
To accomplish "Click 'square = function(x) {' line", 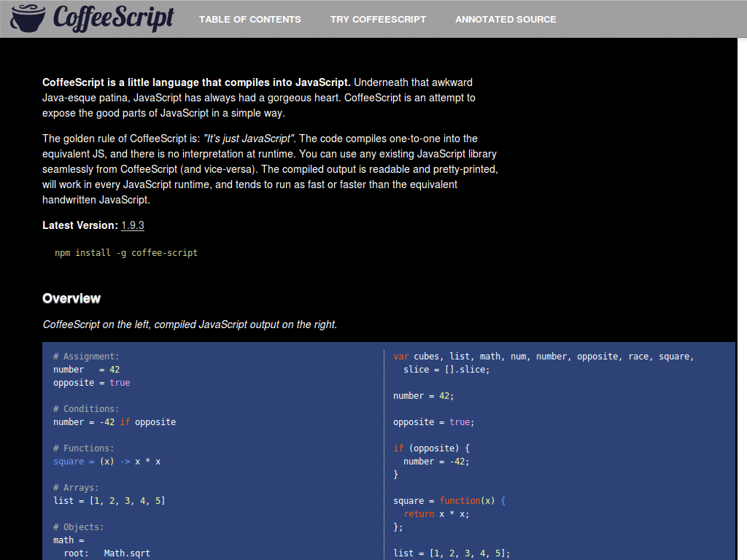I will (x=449, y=500).
